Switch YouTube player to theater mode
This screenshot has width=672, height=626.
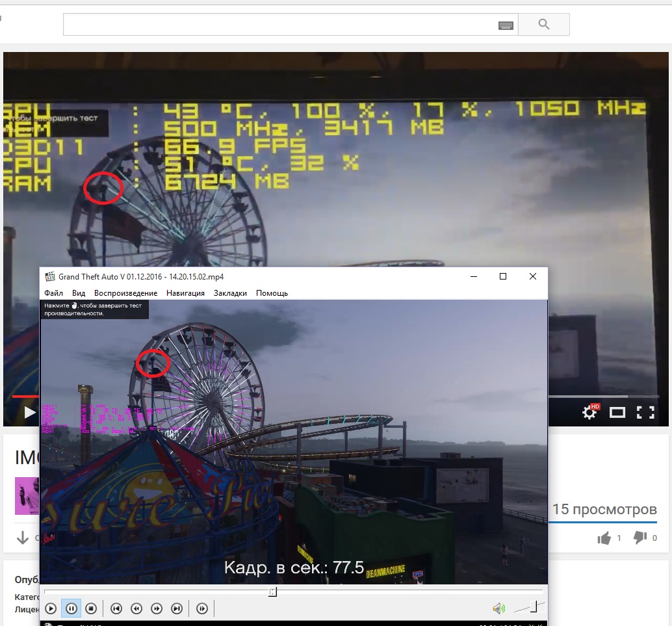[x=617, y=413]
